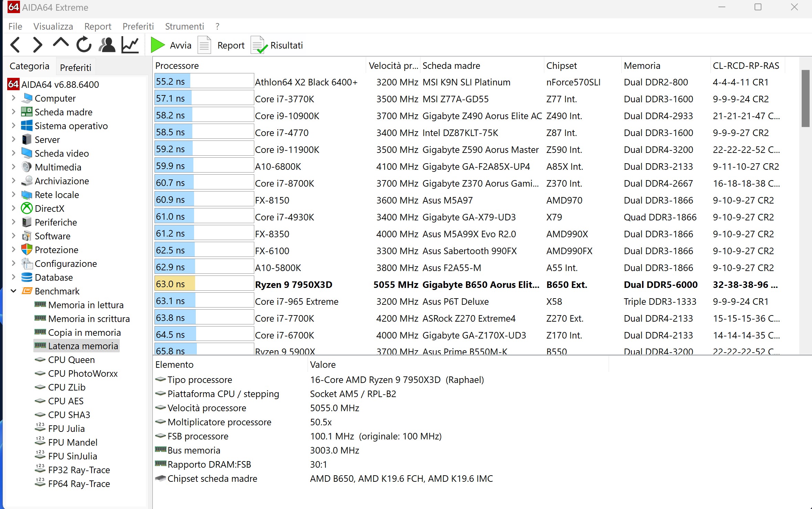
Task: Expand the Computer tree node
Action: pyautogui.click(x=13, y=98)
